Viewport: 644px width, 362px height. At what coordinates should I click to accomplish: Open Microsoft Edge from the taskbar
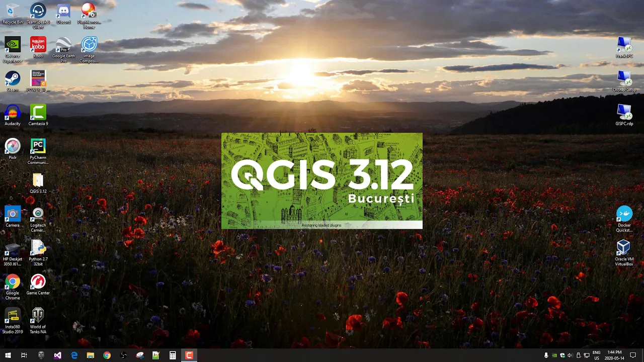pyautogui.click(x=74, y=355)
